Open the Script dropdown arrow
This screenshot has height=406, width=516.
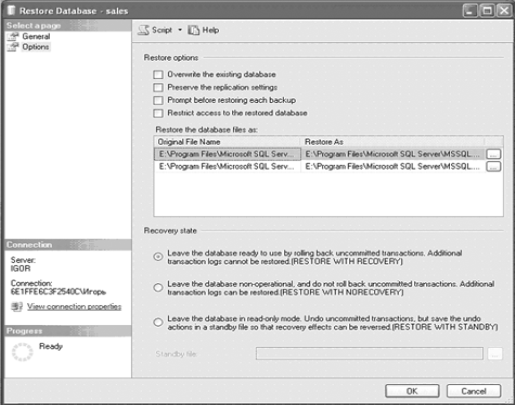[x=180, y=30]
